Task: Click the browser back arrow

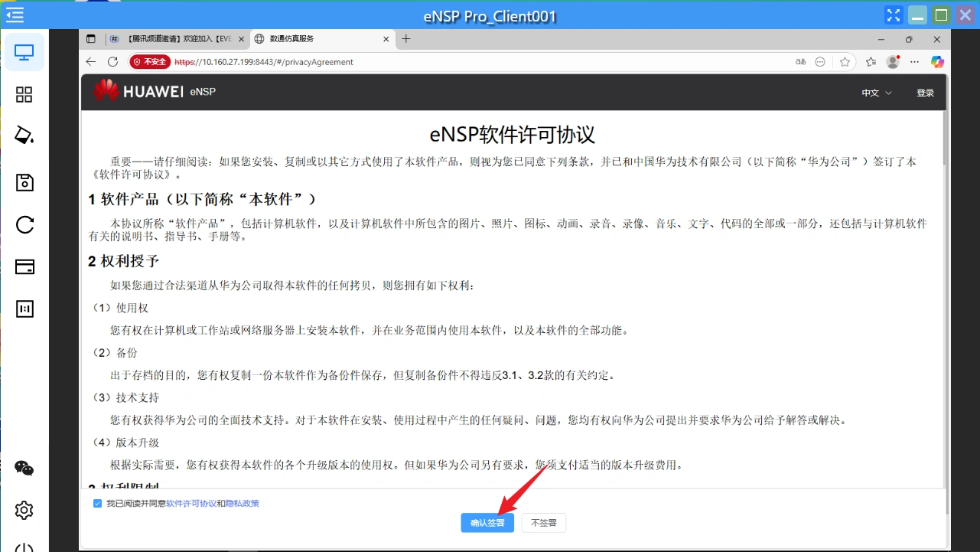Action: (x=91, y=62)
